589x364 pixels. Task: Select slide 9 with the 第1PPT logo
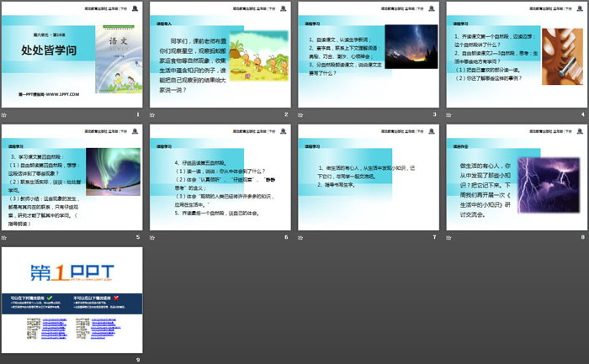pyautogui.click(x=72, y=300)
